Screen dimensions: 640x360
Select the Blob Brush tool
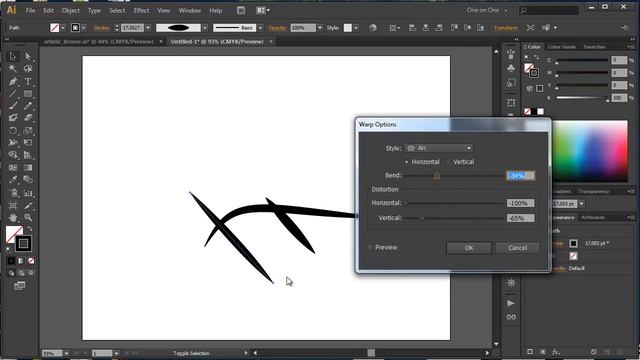[x=13, y=118]
